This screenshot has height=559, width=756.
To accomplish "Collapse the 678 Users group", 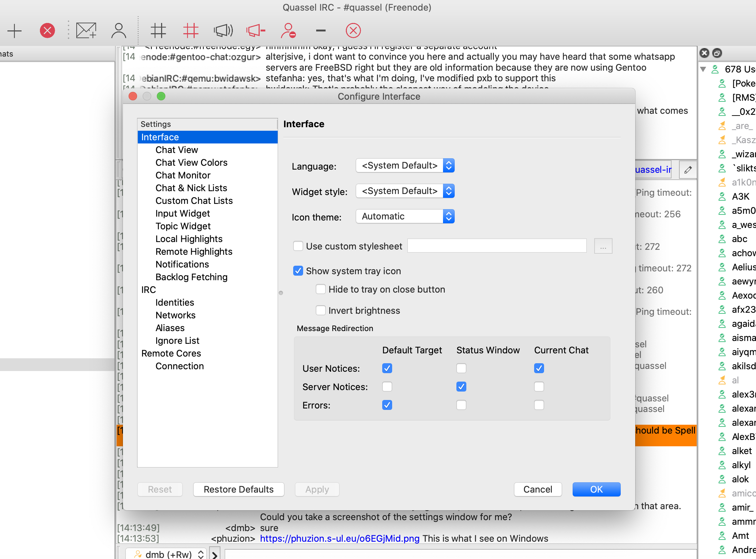I will point(703,69).
